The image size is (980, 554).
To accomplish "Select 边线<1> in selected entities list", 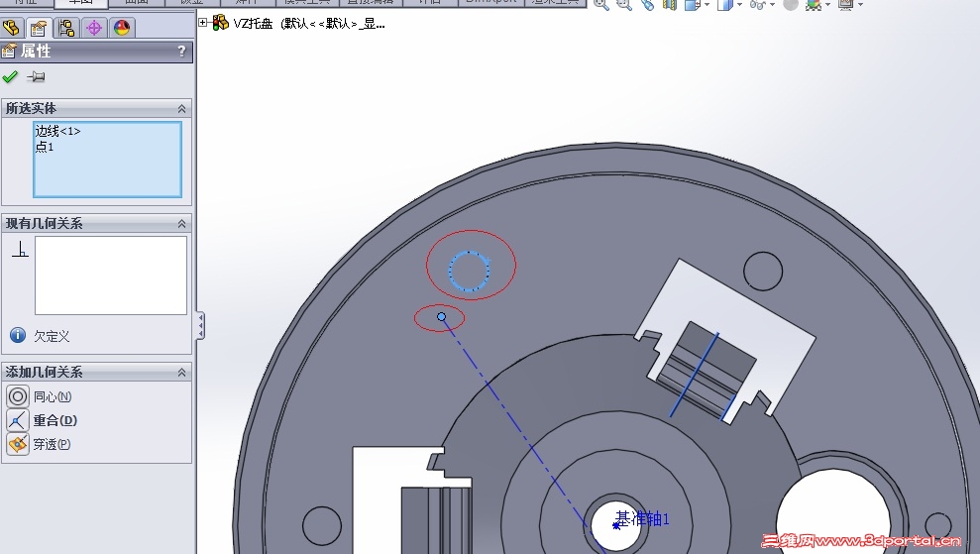I will 57,131.
